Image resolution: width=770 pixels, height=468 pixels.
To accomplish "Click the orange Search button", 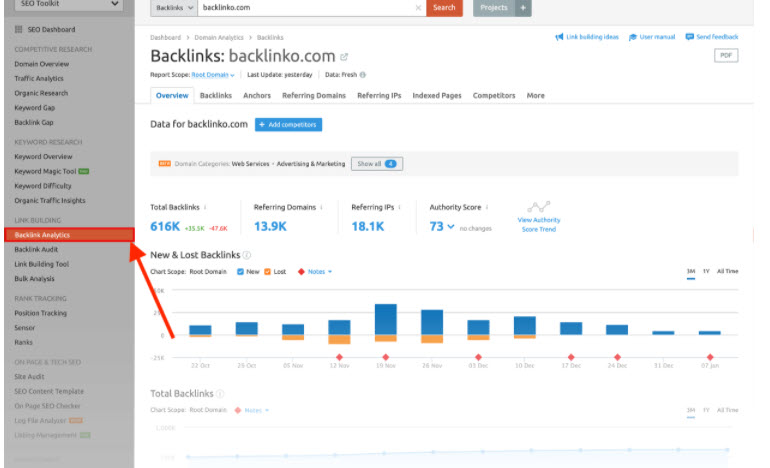I will [x=444, y=8].
